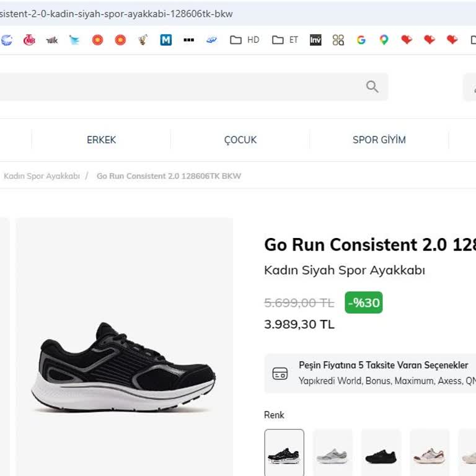
Task: Click the magnifier search icon
Action: pyautogui.click(x=372, y=87)
